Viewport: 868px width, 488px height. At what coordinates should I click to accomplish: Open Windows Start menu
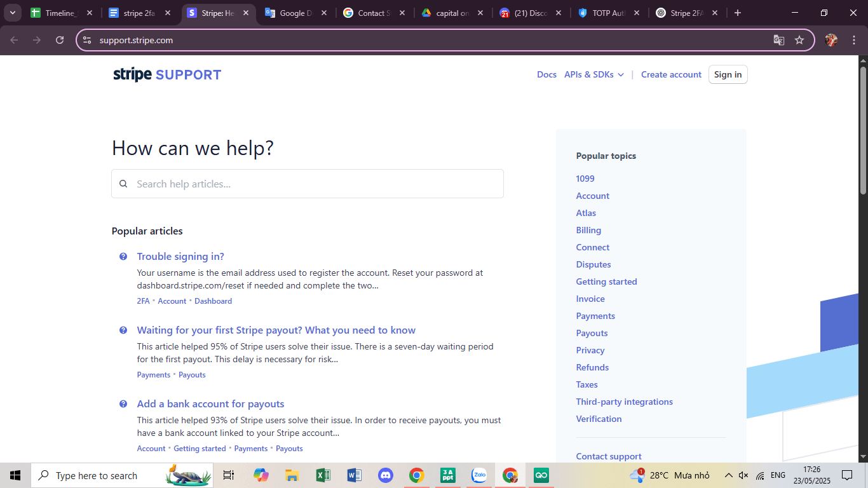point(15,475)
